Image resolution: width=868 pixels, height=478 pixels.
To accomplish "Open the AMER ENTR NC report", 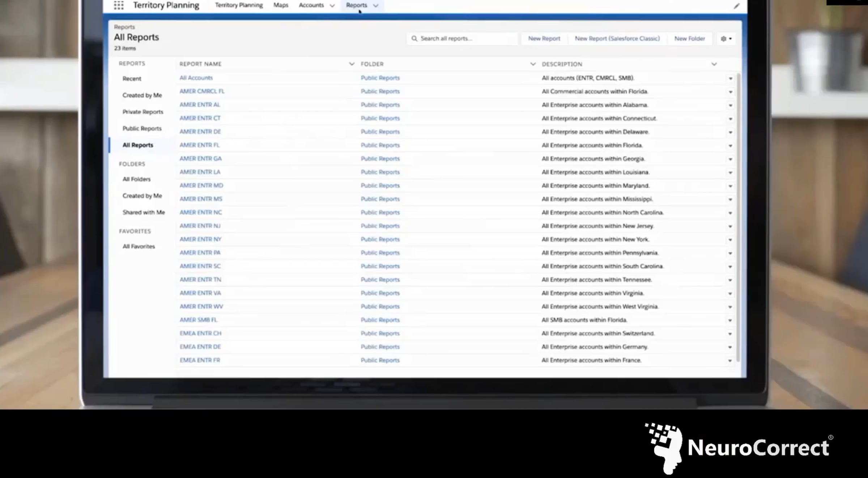I will (x=201, y=212).
